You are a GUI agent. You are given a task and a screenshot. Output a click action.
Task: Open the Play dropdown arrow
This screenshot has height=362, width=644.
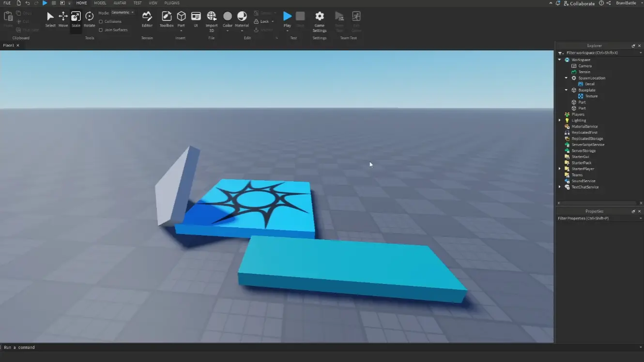287,31
